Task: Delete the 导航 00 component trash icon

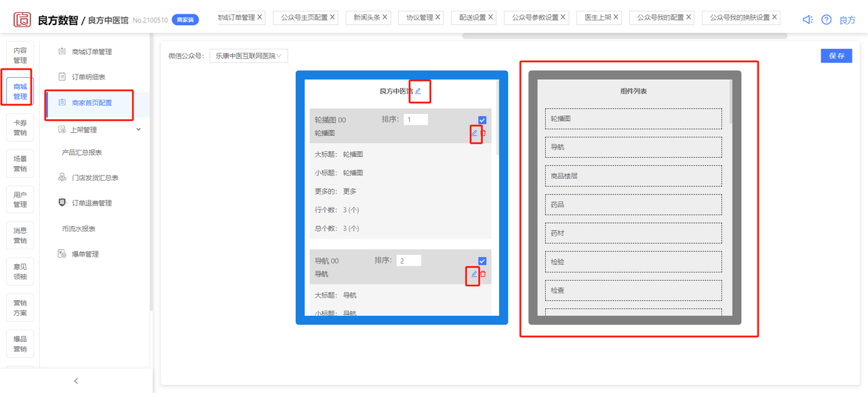Action: click(484, 274)
